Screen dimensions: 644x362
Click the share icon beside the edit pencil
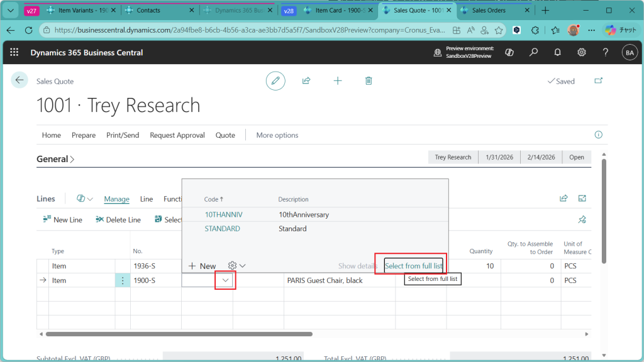click(306, 81)
